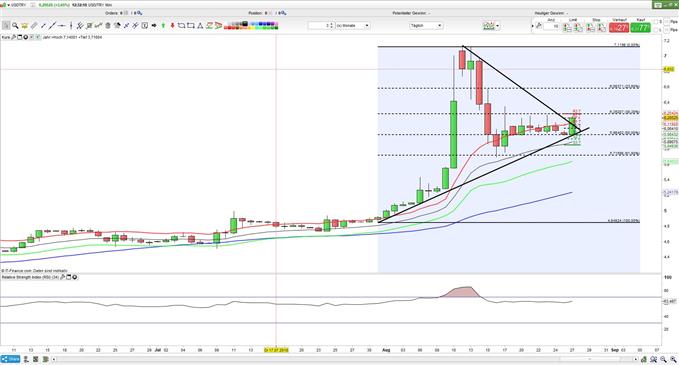This screenshot has height=365, width=679.
Task: Click the zoom in magnifier bottom right
Action: [673, 359]
